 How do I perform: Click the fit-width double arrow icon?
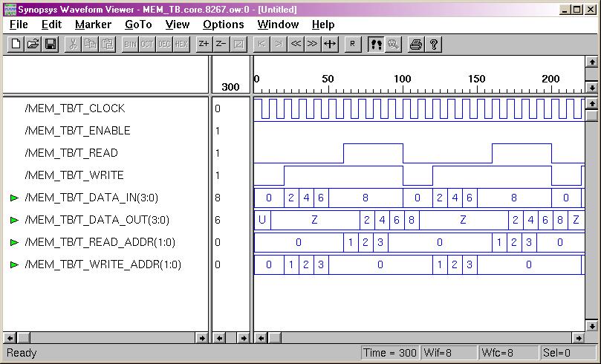click(x=330, y=44)
